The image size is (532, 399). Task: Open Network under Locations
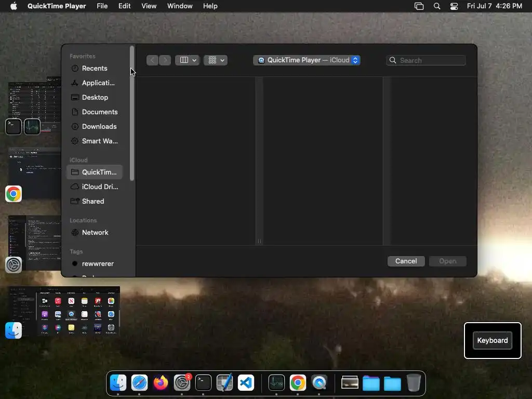tap(95, 232)
